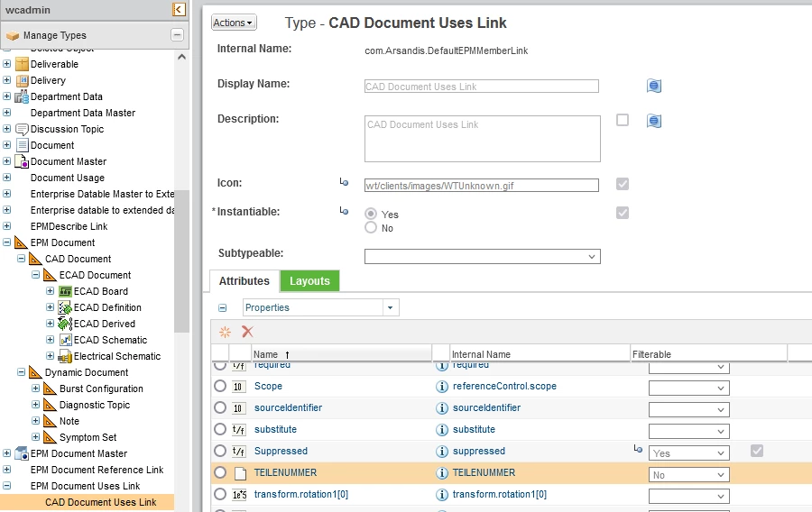Open the Scope attribute link
This screenshot has height=512, width=812.
[x=268, y=387]
